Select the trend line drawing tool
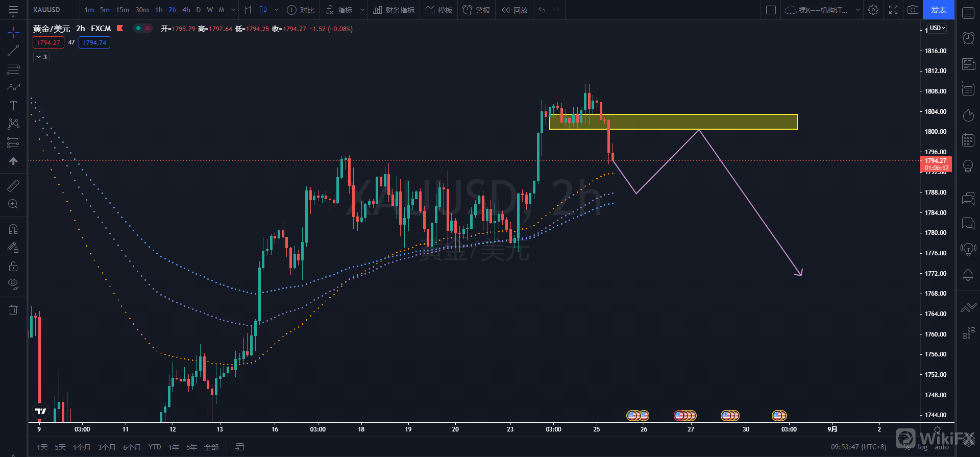The width and height of the screenshot is (980, 457). click(13, 51)
